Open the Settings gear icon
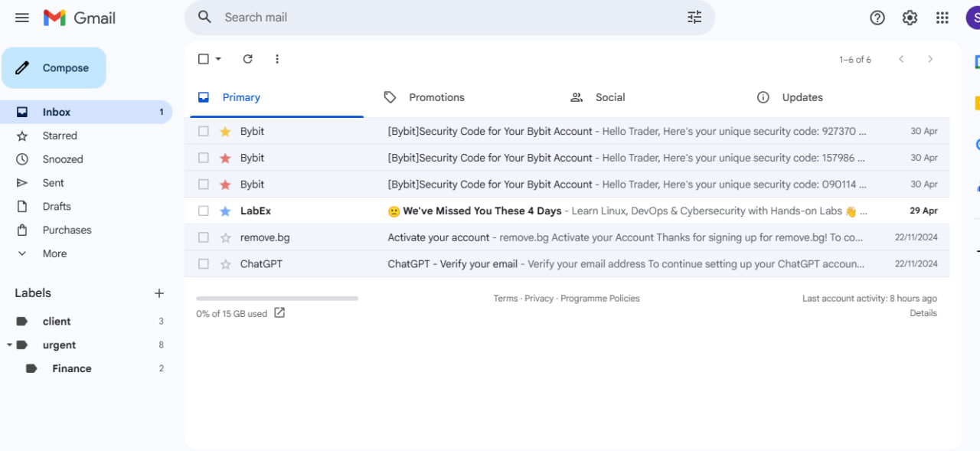980x451 pixels. 910,18
